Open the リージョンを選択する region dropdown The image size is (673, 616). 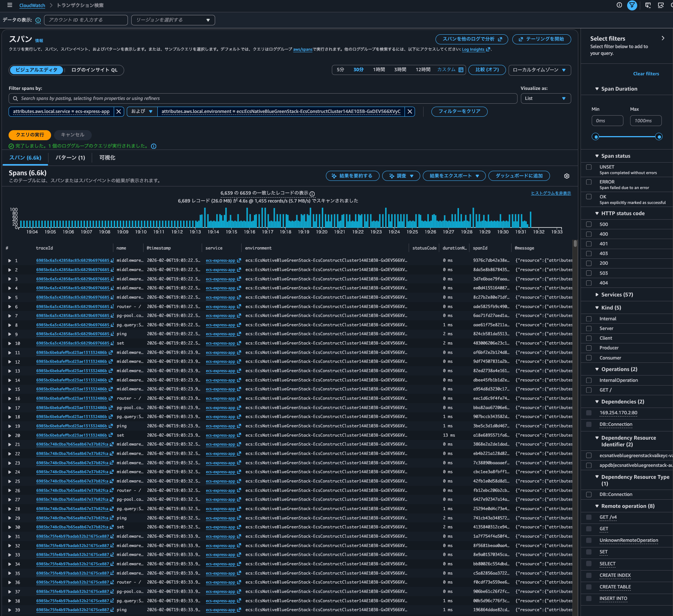click(173, 20)
